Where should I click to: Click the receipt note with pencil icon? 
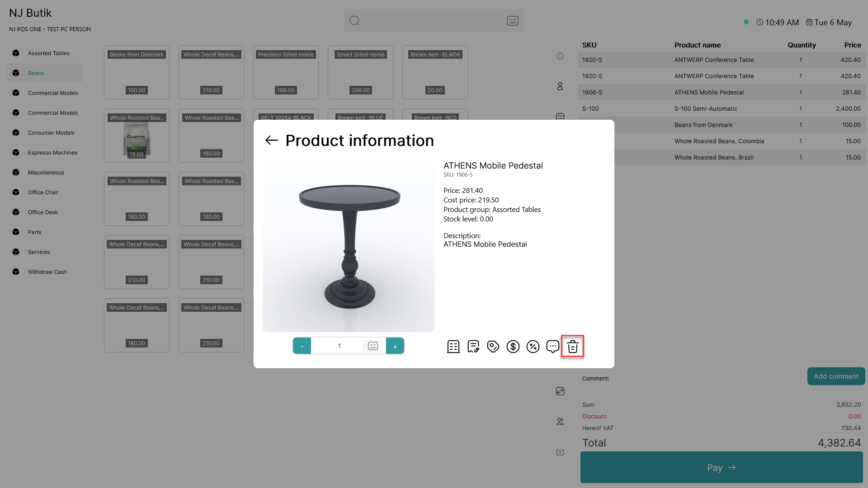(473, 347)
